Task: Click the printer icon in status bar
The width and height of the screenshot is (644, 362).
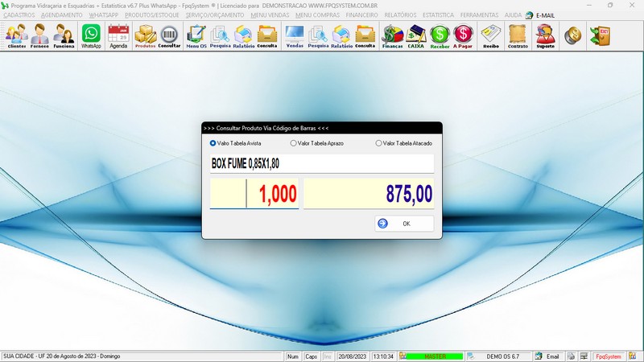Action: [571, 356]
